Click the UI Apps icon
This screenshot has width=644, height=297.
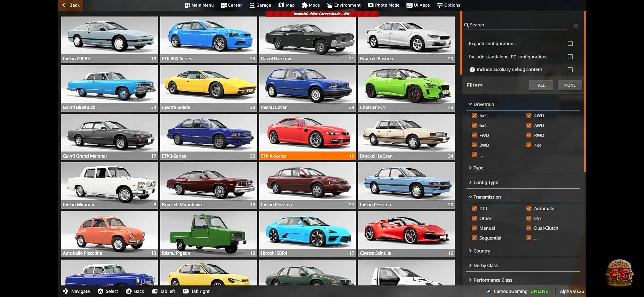[410, 5]
